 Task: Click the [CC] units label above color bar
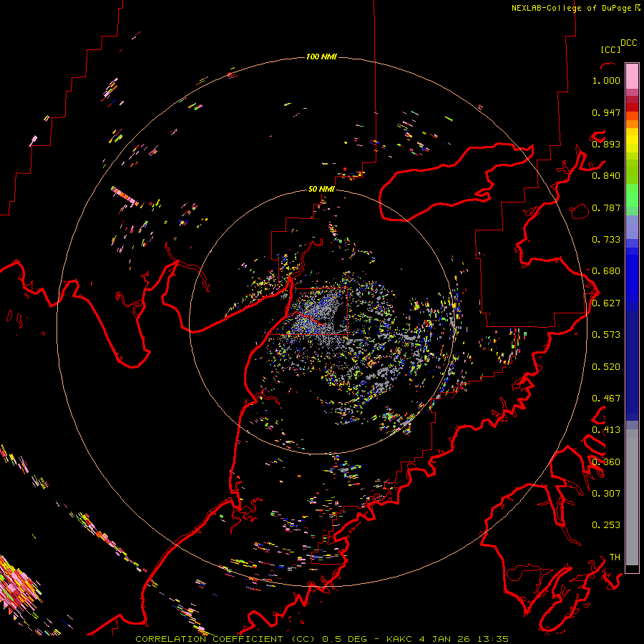(610, 49)
